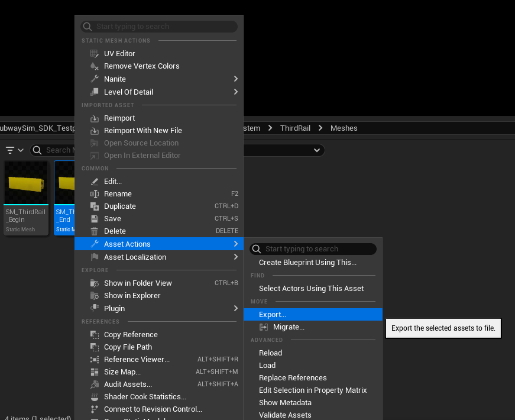Click the Migrate icon in submenu
This screenshot has height=420, width=515.
coord(264,327)
